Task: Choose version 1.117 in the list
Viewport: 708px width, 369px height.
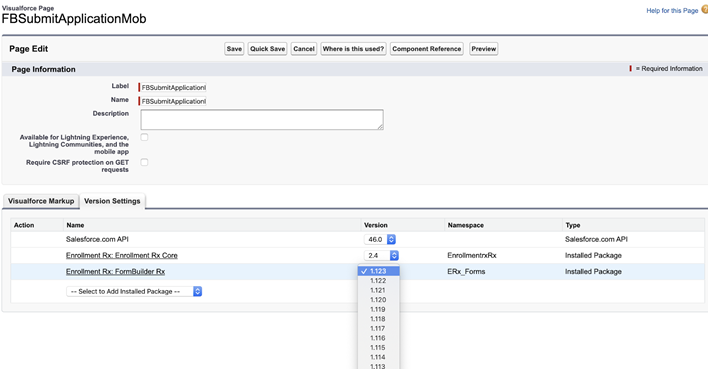Action: (378, 328)
